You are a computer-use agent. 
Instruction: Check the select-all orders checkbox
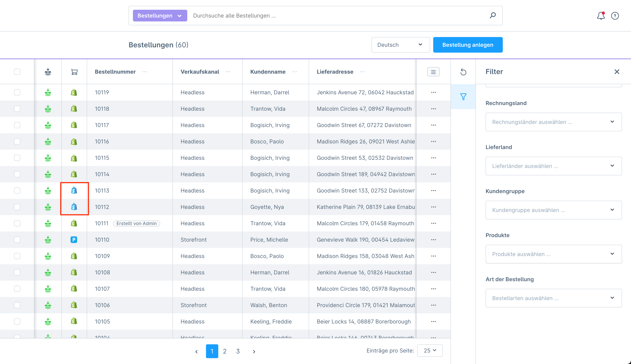pos(17,72)
